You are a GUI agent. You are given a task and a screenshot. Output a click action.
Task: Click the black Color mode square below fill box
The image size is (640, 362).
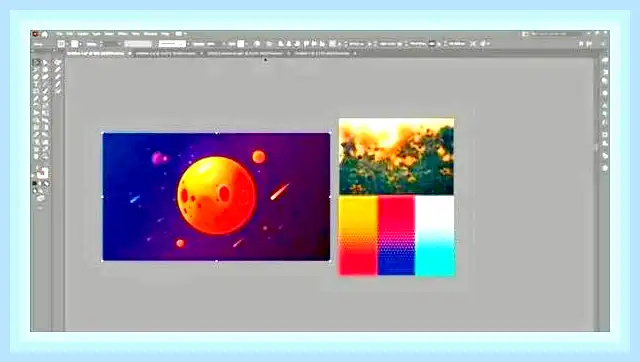pos(35,184)
